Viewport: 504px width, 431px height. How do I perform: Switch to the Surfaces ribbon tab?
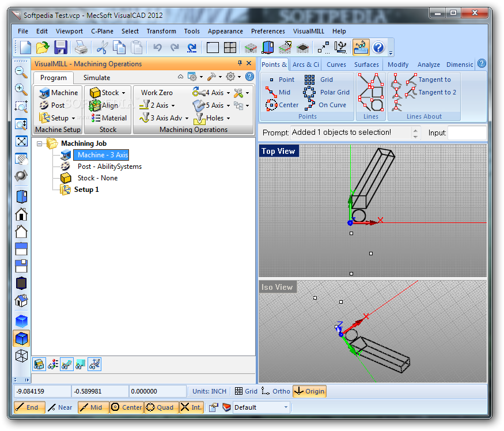366,65
